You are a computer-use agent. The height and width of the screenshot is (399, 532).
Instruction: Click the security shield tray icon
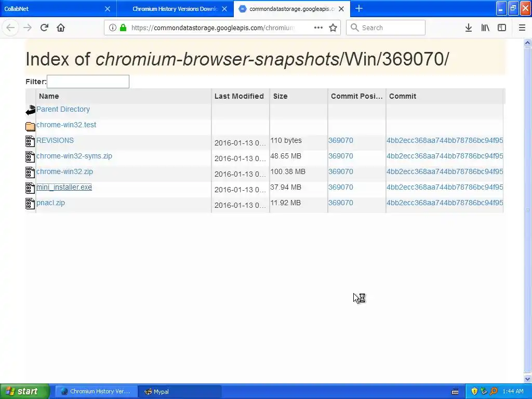click(474, 392)
